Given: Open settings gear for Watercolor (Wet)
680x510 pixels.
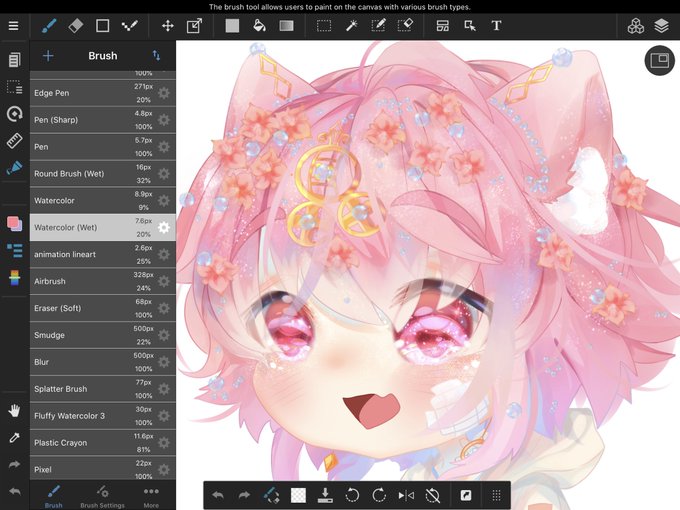Looking at the screenshot, I should [163, 227].
